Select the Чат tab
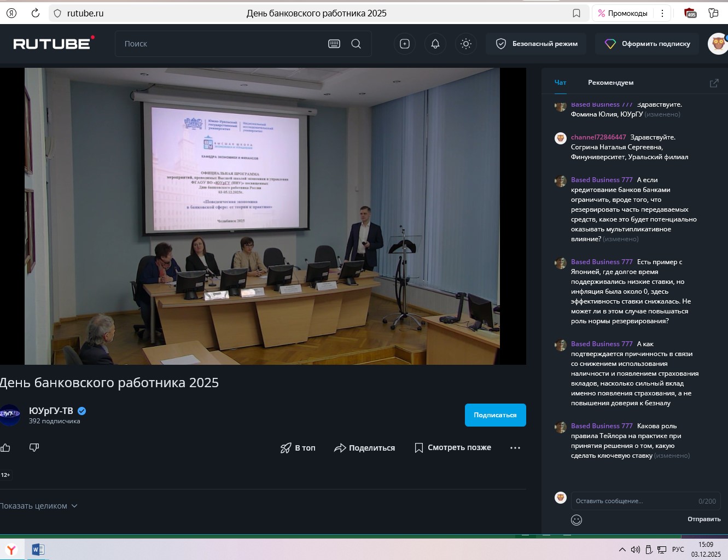This screenshot has height=560, width=728. 560,82
